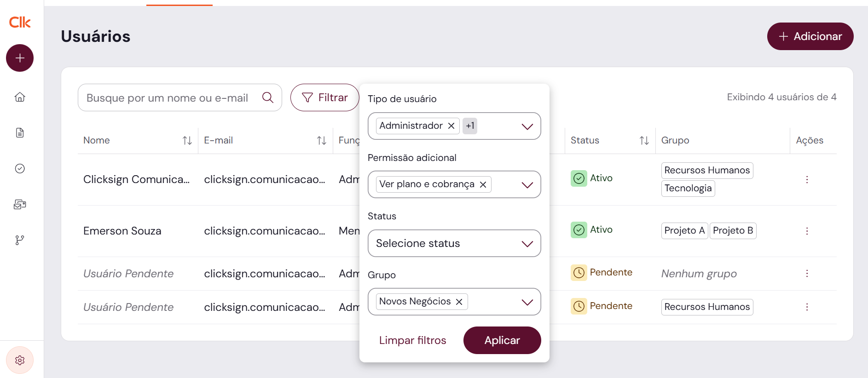Image resolution: width=868 pixels, height=378 pixels.
Task: Remove the Ver plano e cobrança tag
Action: tap(483, 184)
